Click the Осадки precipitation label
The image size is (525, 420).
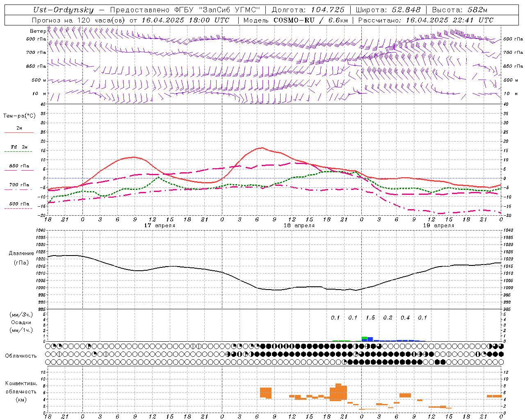tap(21, 322)
